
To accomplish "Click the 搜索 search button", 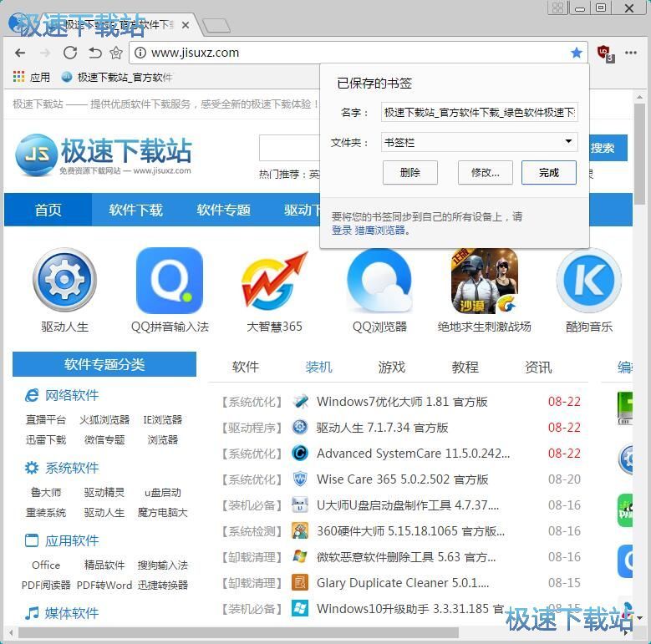I will click(x=607, y=148).
